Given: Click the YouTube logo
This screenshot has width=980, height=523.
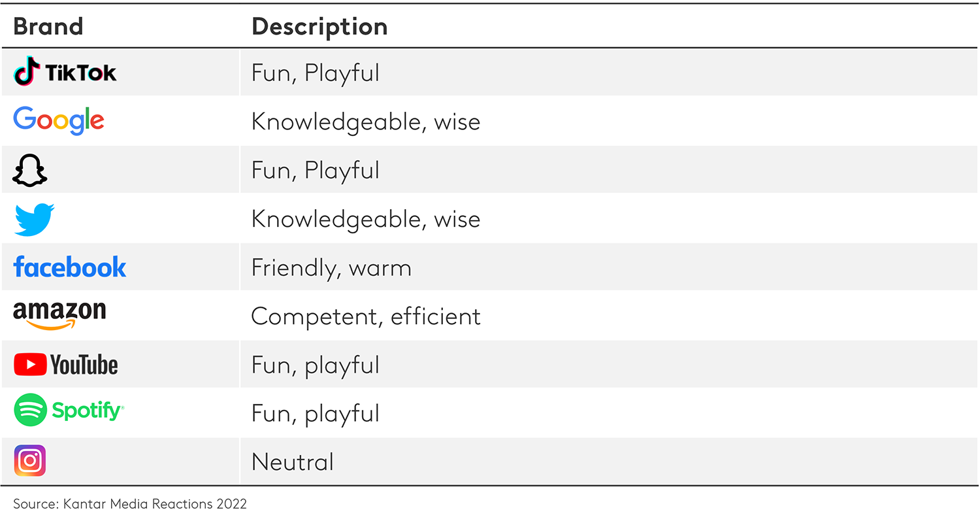Looking at the screenshot, I should point(66,365).
